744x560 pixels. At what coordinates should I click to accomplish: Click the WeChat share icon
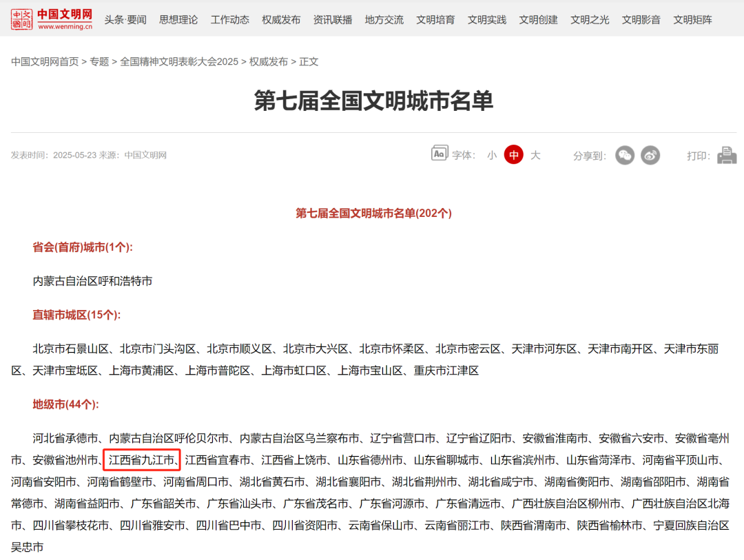(625, 155)
